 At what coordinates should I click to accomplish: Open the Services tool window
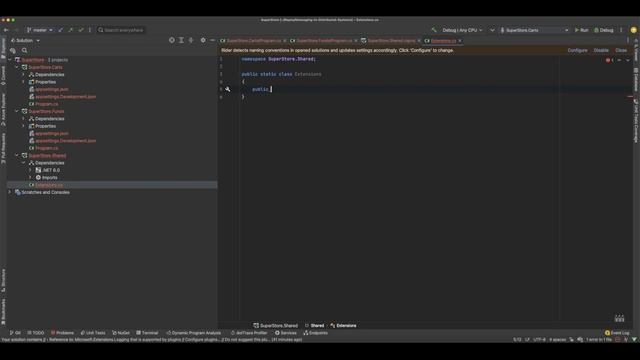(x=286, y=333)
